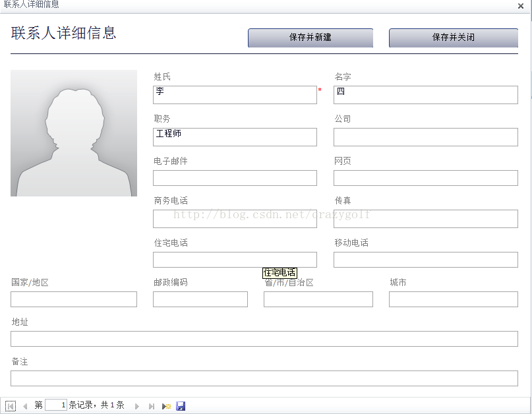Click the 备注 field label
The image size is (532, 414).
tap(20, 361)
